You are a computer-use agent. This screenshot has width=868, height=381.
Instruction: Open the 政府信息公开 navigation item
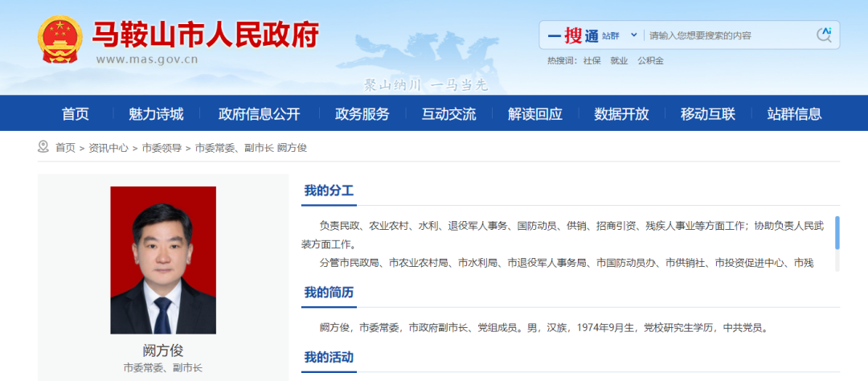pos(259,114)
